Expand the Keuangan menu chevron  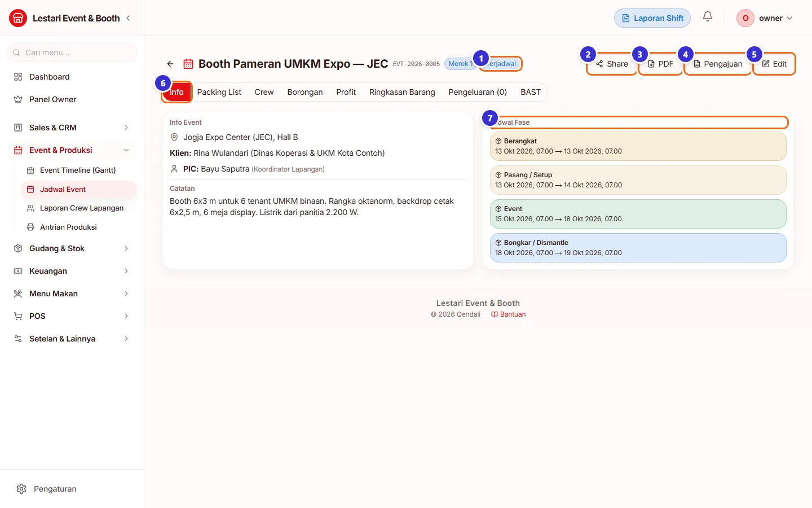126,271
